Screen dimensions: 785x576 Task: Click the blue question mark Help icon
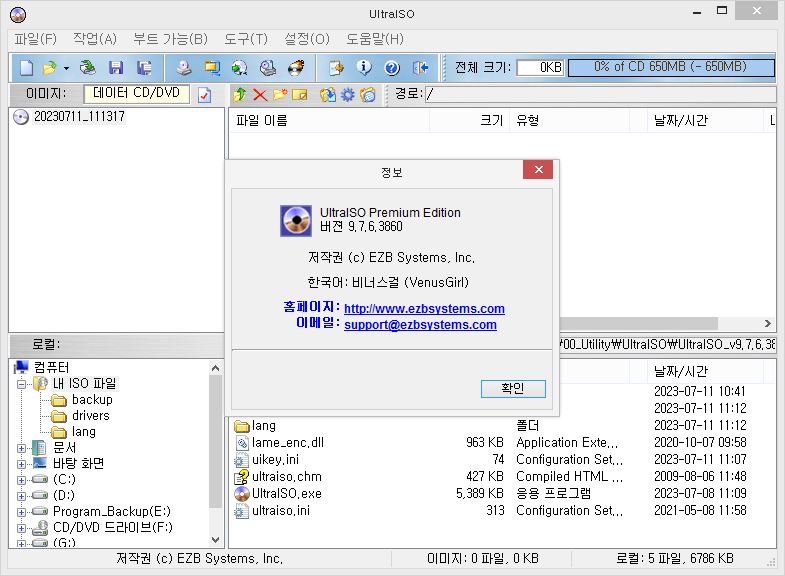392,68
